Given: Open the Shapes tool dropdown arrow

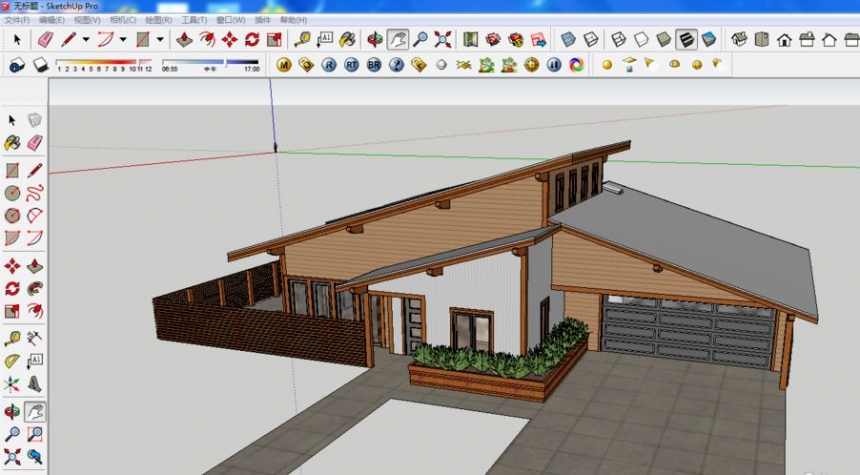Looking at the screenshot, I should click(160, 39).
